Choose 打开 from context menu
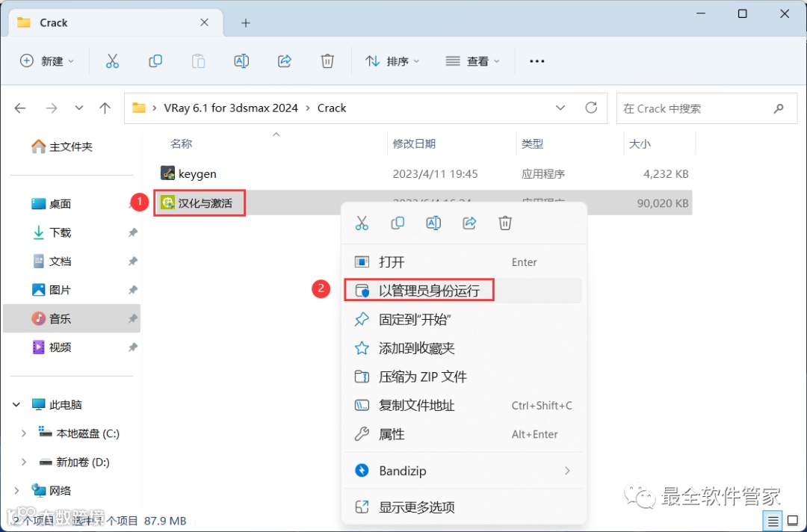 tap(463, 262)
